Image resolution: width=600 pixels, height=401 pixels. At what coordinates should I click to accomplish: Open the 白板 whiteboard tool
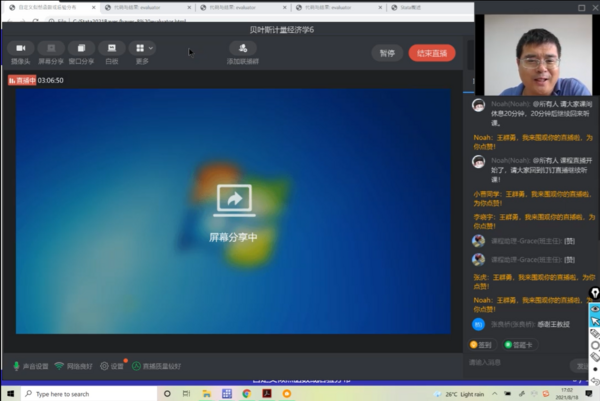(x=112, y=49)
